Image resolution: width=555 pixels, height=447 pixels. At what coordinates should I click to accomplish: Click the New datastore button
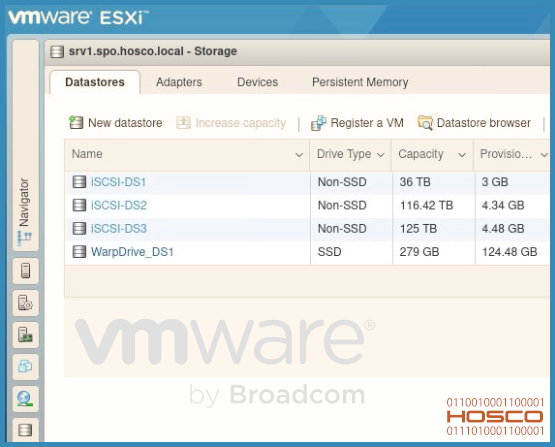pyautogui.click(x=116, y=123)
